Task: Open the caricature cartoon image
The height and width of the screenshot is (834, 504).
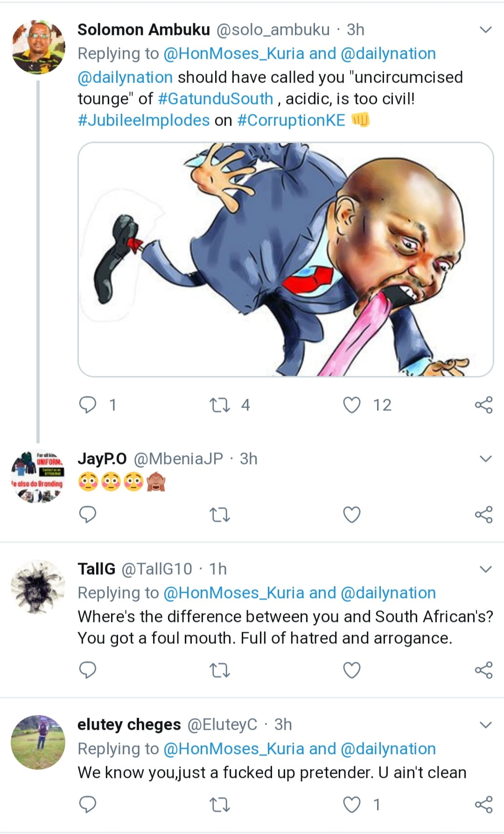Action: (x=286, y=260)
